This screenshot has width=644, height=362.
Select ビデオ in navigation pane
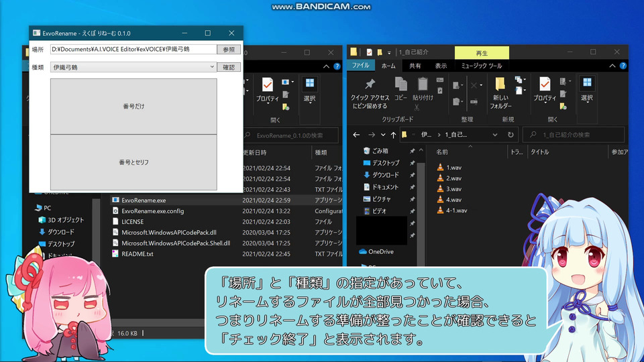click(374, 211)
